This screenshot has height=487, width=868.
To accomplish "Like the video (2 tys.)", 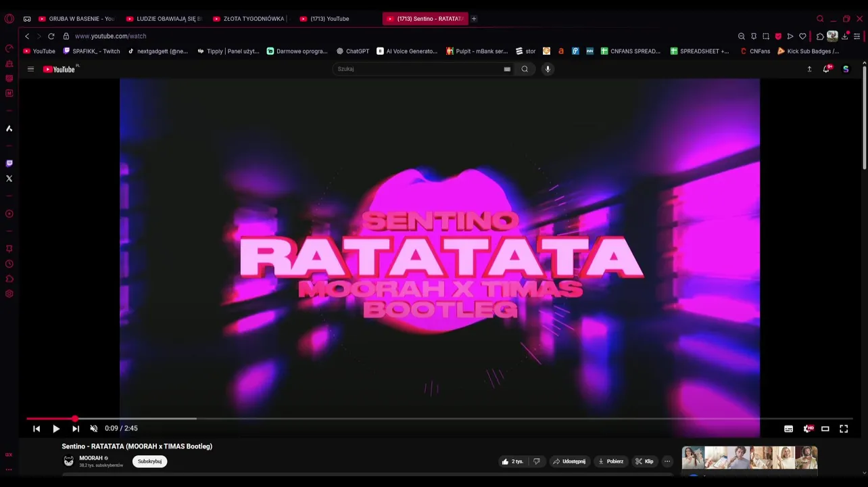I will 512,461.
